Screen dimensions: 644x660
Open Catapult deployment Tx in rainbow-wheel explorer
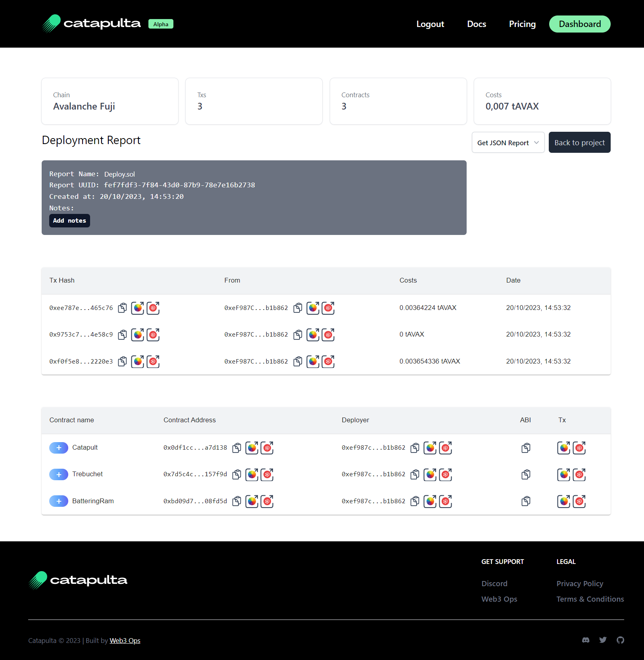(563, 448)
